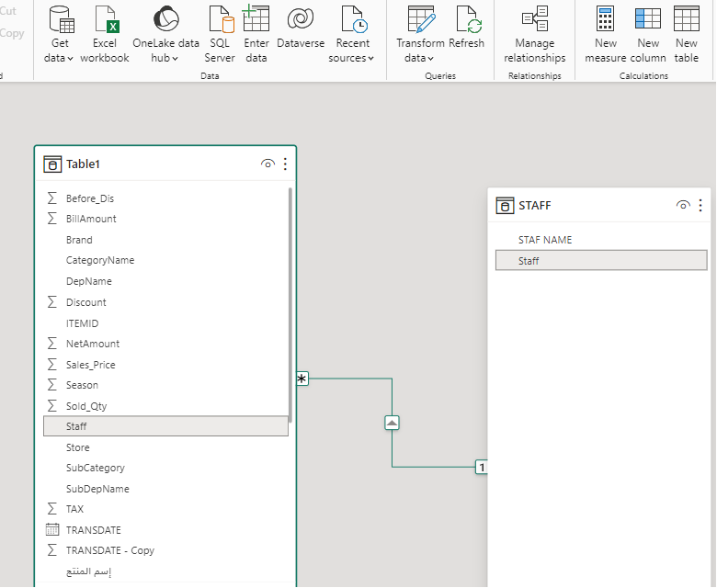Open Manage relationships dialog
Screen dimensions: 717x588
pyautogui.click(x=535, y=35)
